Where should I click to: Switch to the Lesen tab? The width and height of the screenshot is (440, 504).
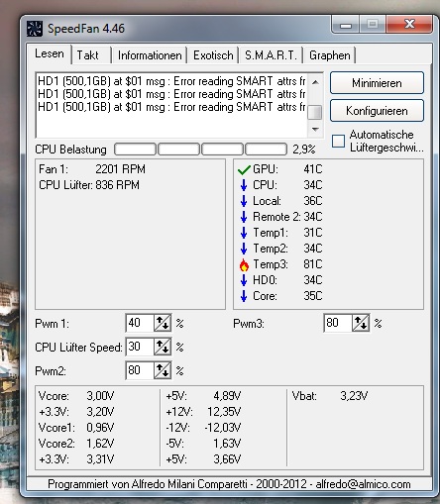(x=50, y=53)
